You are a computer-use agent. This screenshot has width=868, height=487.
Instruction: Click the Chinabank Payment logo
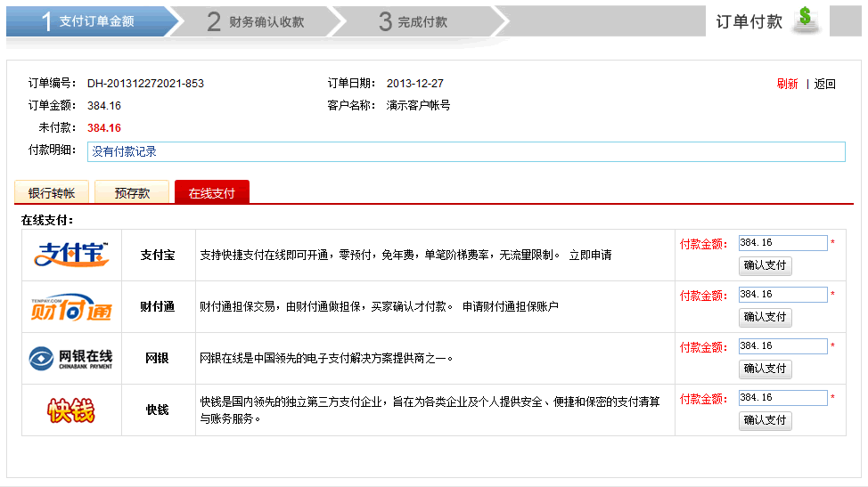coord(71,358)
